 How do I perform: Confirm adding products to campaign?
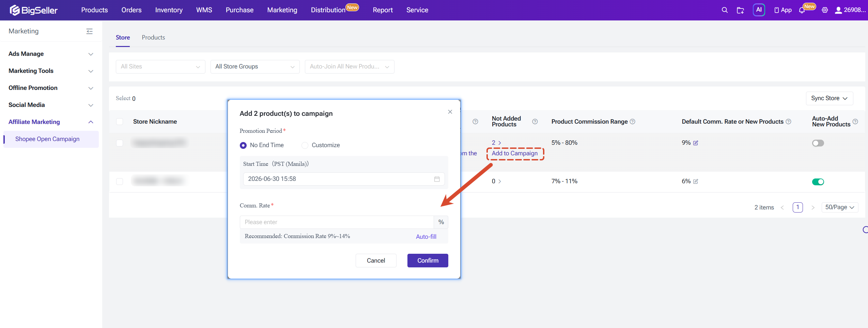point(428,261)
